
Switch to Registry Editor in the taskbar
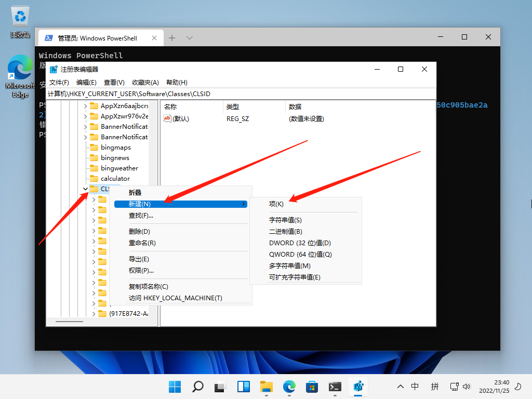[358, 387]
